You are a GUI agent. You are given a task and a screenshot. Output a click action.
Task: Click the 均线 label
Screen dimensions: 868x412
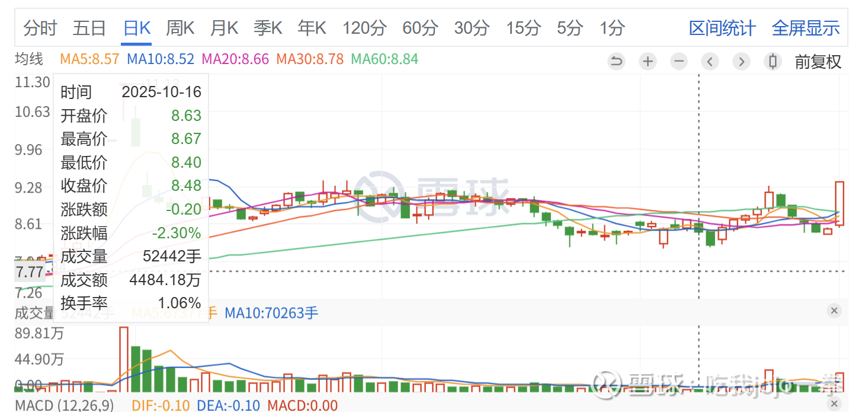coord(29,59)
